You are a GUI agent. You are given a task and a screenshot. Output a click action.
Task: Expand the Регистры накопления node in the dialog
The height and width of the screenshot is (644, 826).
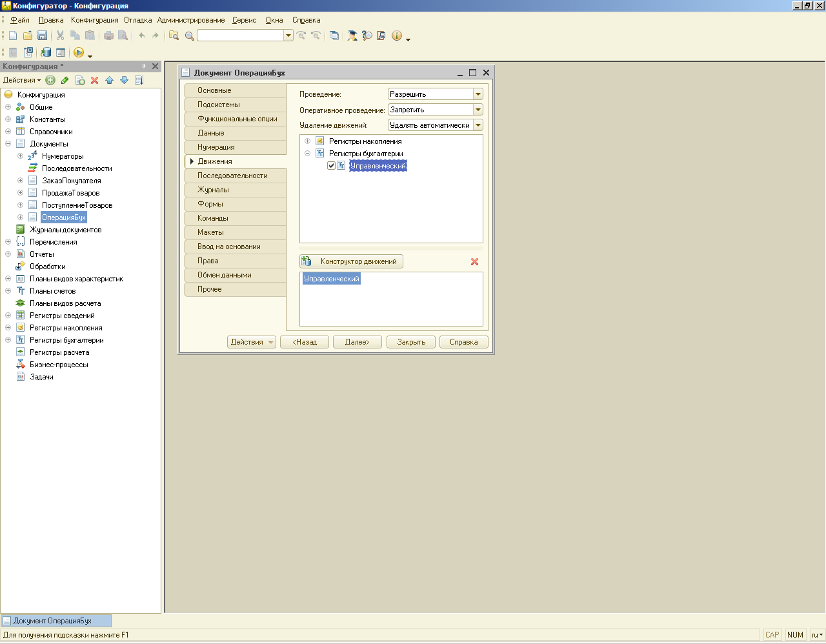[x=308, y=141]
